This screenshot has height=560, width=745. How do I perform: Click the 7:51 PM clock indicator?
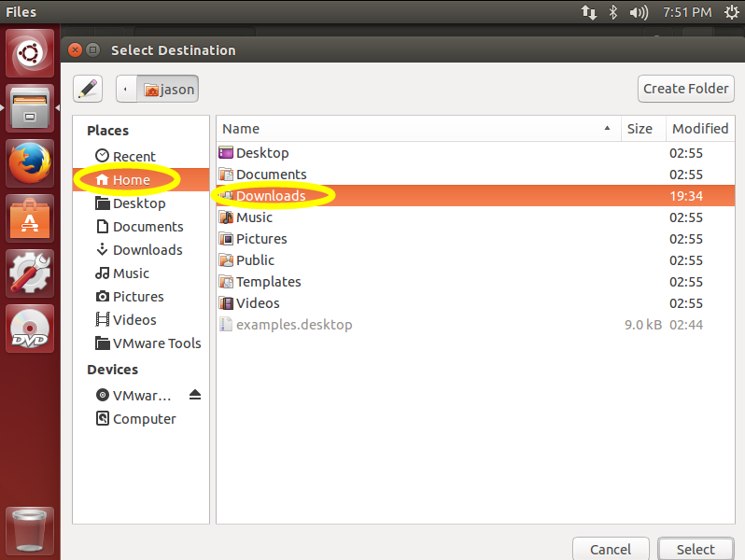(687, 12)
